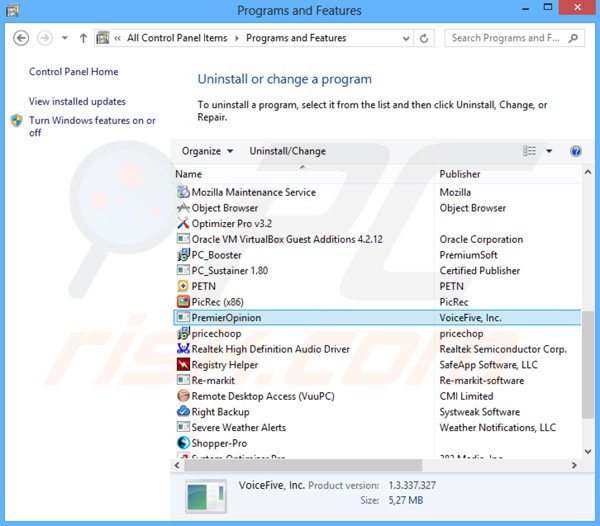Click the Windows features shield icon

click(16, 121)
